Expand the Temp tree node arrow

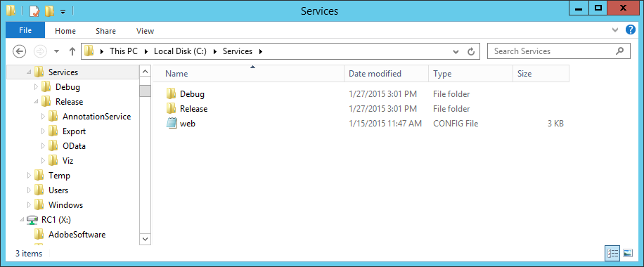click(29, 176)
